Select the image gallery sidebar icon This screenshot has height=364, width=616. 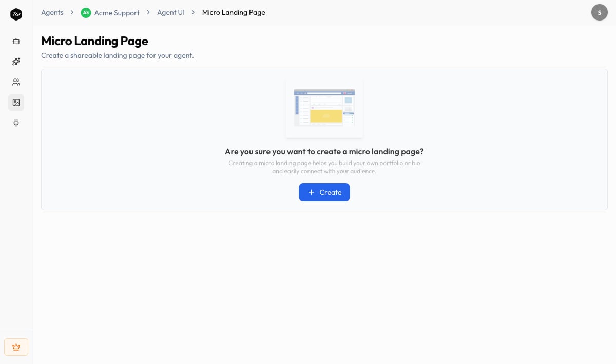click(16, 103)
